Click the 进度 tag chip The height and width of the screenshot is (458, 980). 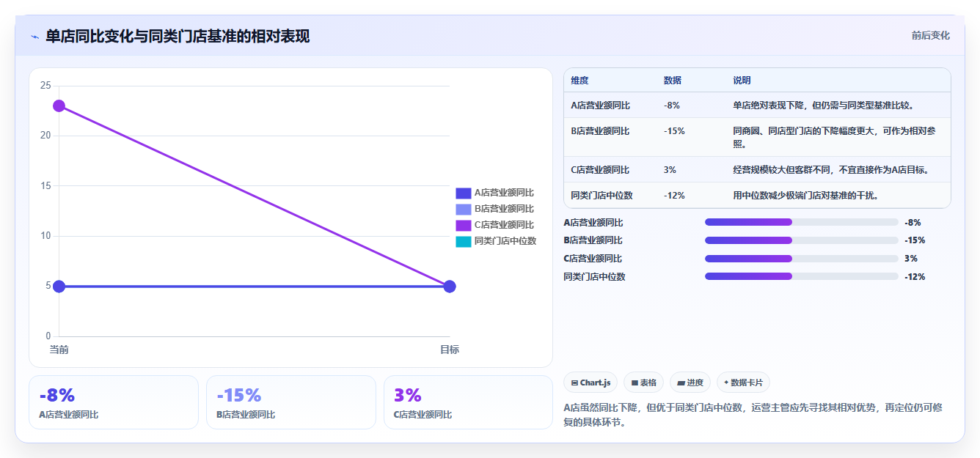pos(690,383)
